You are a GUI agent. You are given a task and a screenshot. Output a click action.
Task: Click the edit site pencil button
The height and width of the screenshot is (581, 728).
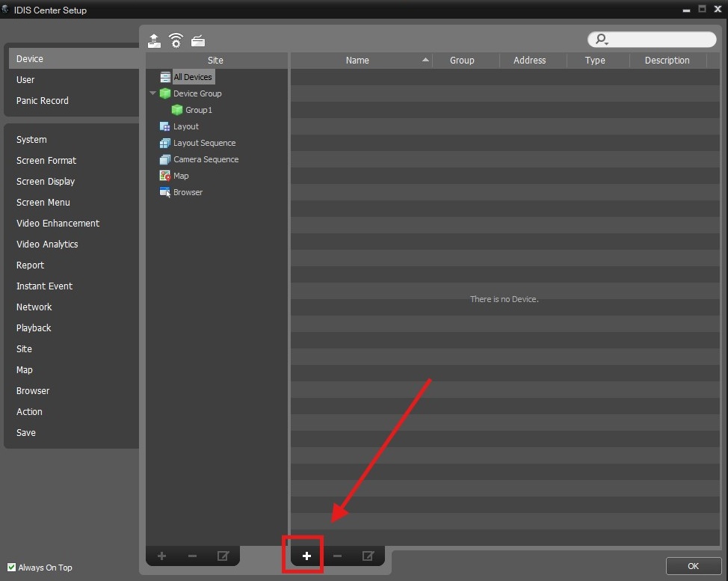222,556
